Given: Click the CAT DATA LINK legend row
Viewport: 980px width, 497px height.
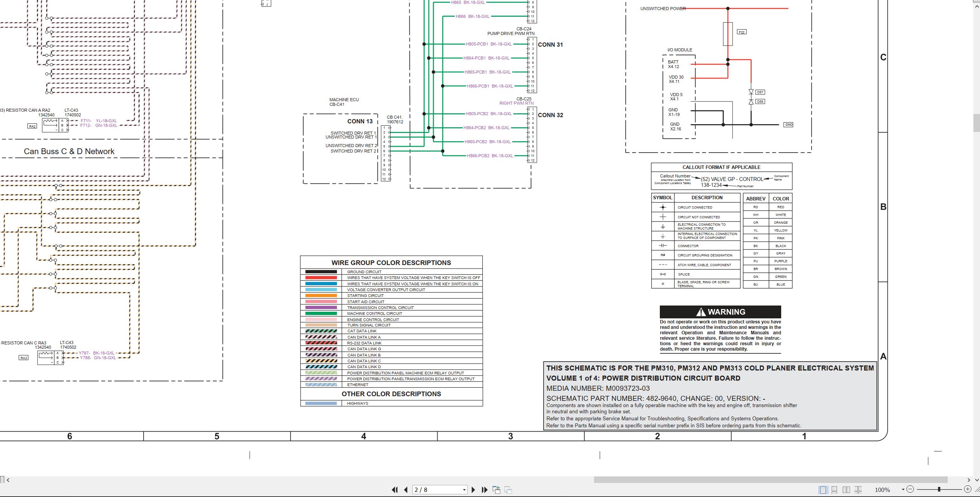Looking at the screenshot, I should (391, 331).
